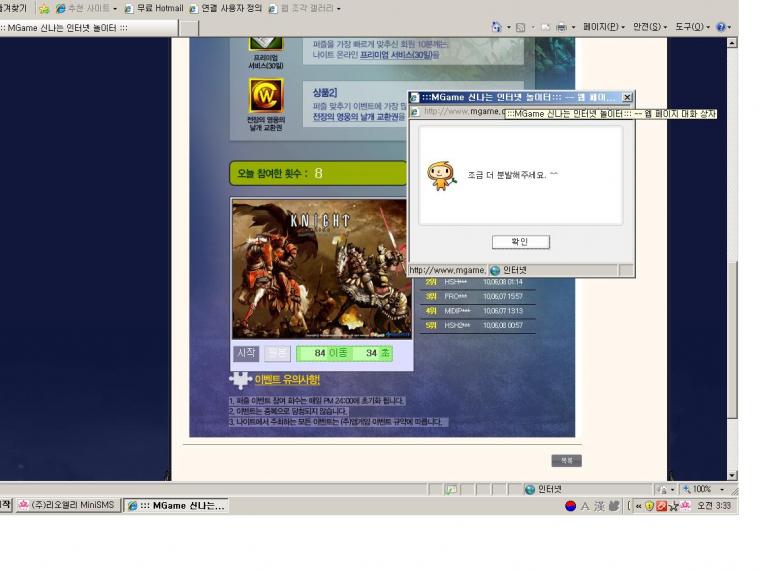
Task: Click the 인터넷 zone globe in main status bar
Action: point(530,490)
